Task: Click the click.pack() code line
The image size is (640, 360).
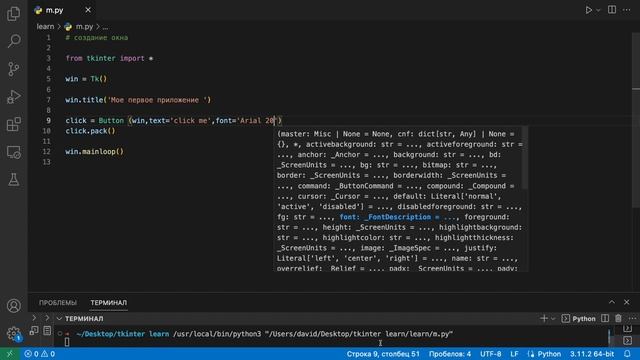Action: coord(90,131)
